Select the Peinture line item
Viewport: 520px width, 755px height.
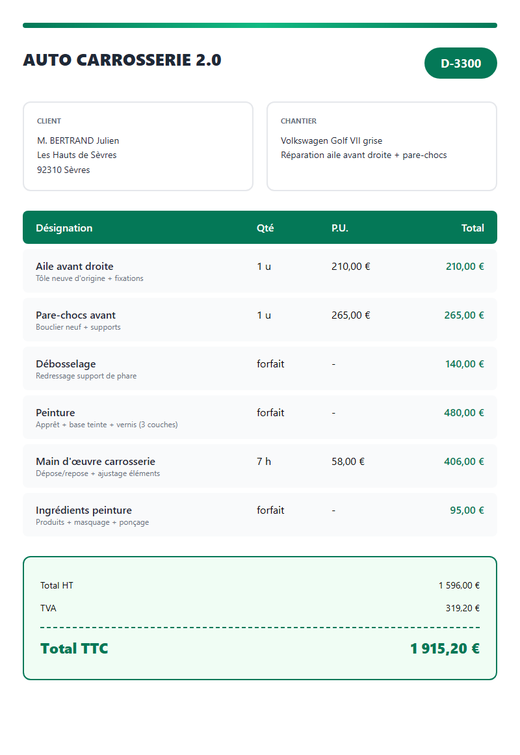[x=260, y=417]
